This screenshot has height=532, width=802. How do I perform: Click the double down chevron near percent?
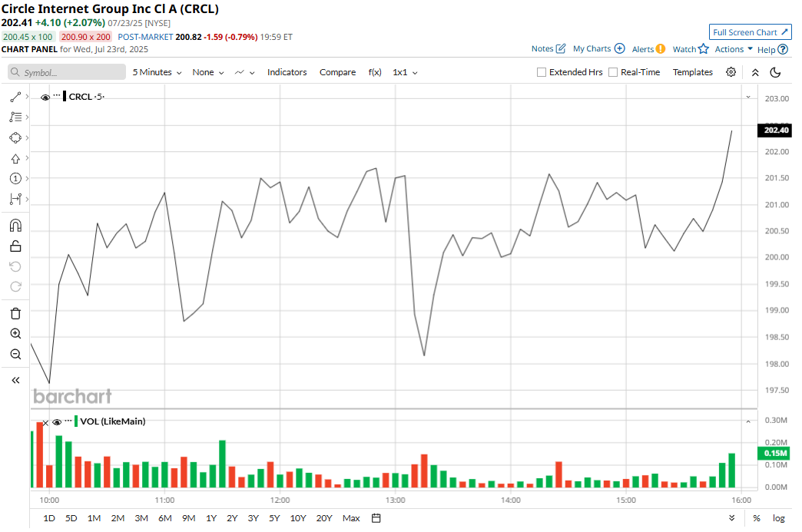pyautogui.click(x=732, y=518)
